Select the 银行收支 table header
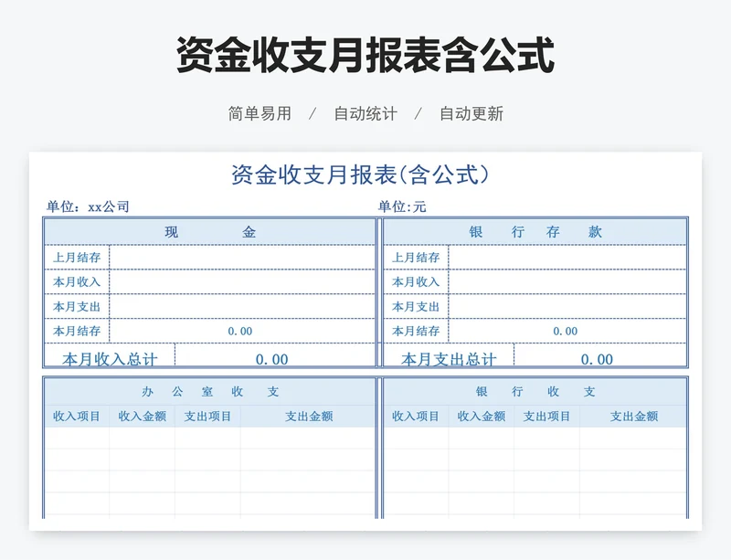 click(535, 392)
